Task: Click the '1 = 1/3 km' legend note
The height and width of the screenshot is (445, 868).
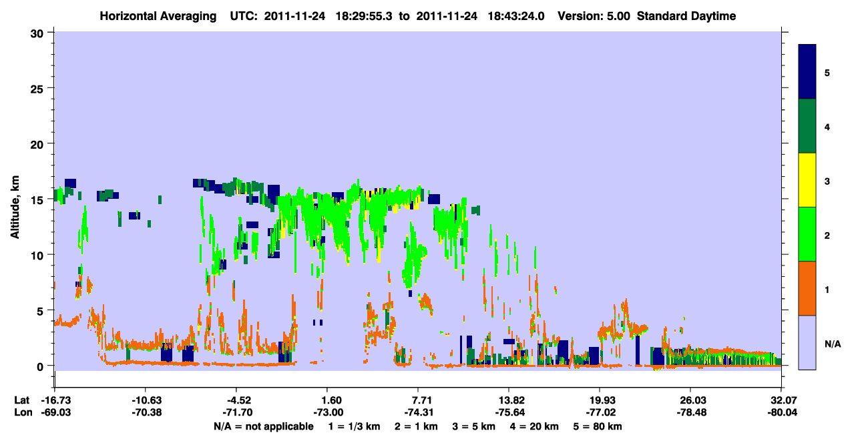Action: point(354,426)
